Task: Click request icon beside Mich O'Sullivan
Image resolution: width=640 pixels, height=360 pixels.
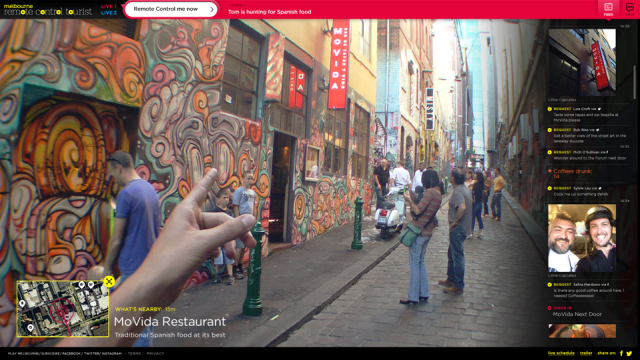Action: click(549, 152)
